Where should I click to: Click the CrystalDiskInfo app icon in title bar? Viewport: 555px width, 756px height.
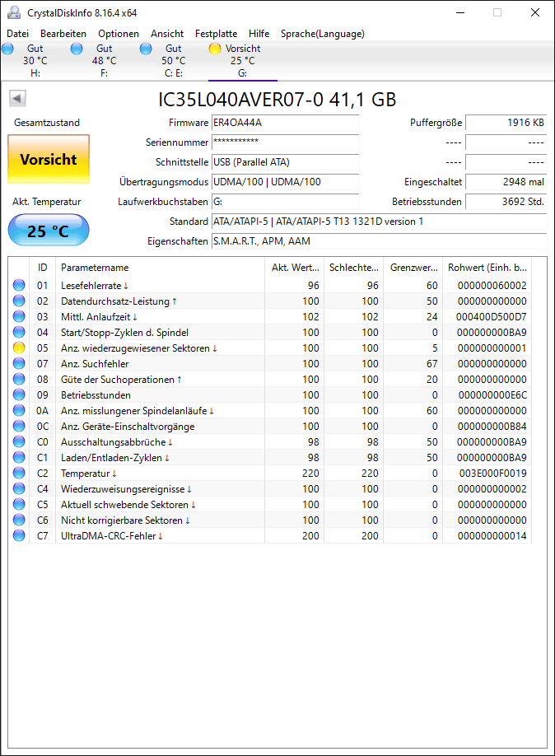14,12
